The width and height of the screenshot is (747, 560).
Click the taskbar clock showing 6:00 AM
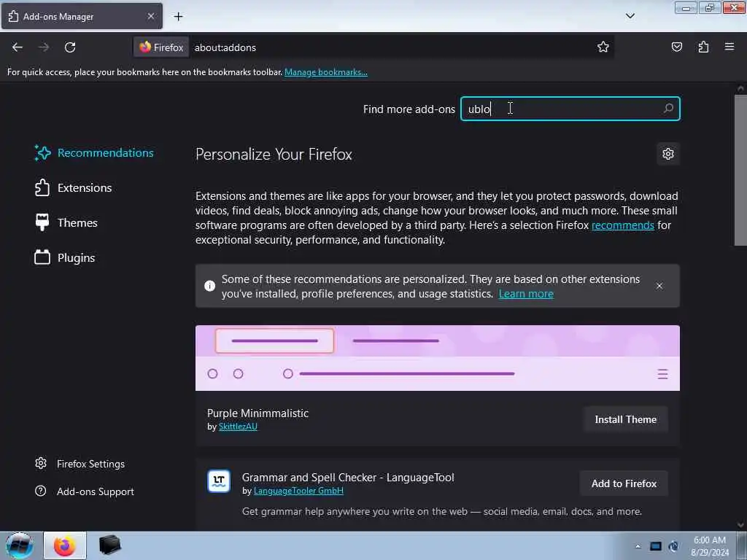[x=710, y=546]
